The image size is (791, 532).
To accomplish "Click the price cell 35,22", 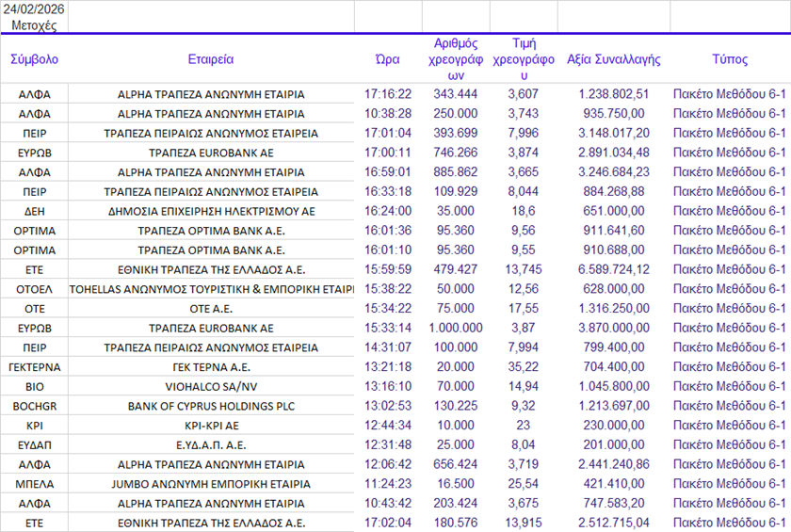I will click(x=524, y=367).
